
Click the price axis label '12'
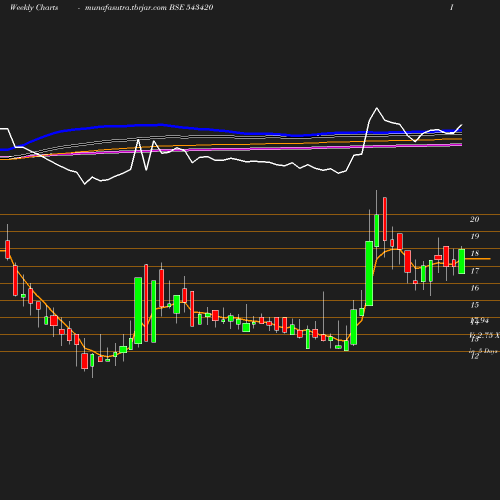(474, 356)
